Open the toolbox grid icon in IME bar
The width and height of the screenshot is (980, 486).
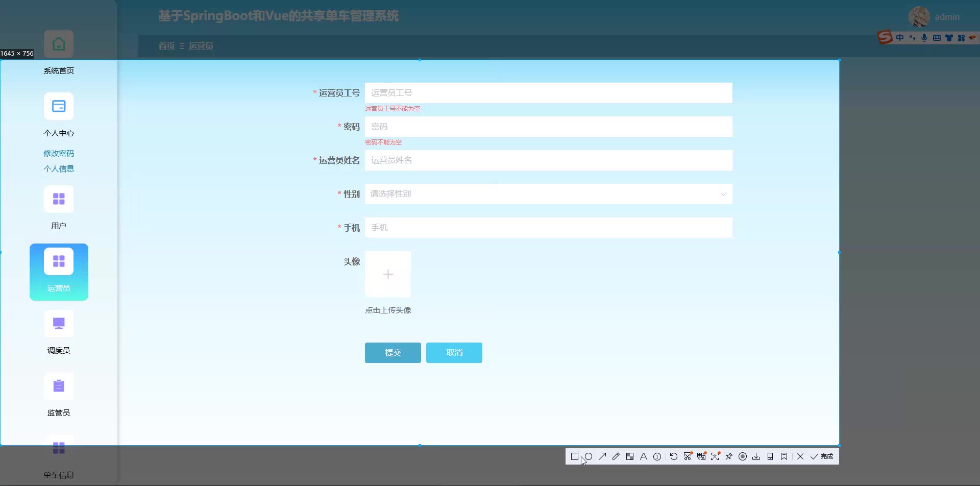pos(961,38)
